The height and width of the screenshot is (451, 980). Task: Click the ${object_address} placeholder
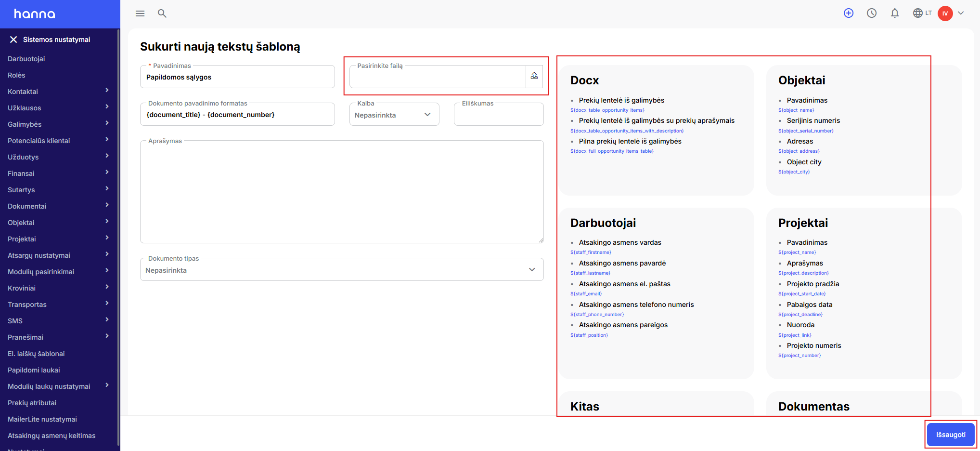click(x=799, y=151)
